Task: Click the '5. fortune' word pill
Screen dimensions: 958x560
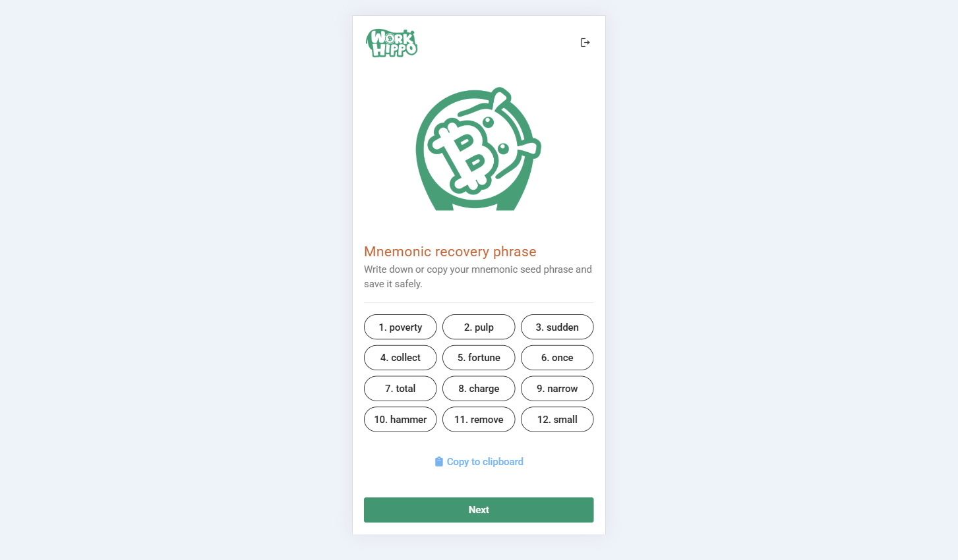Action: click(x=479, y=358)
